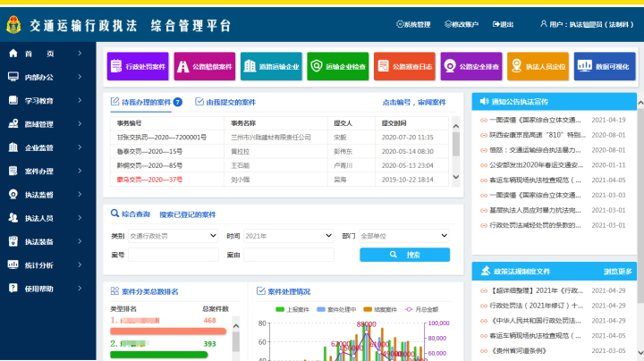Click the book icon for 学习教育
Screen dimensions: 644x361
13,100
